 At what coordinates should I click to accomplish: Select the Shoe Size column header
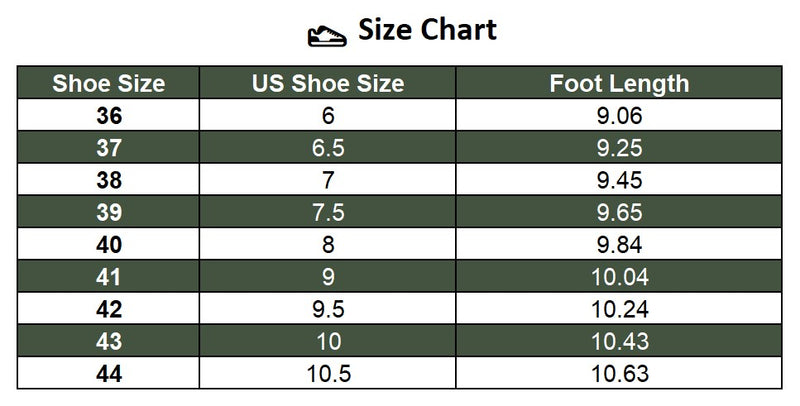109,83
